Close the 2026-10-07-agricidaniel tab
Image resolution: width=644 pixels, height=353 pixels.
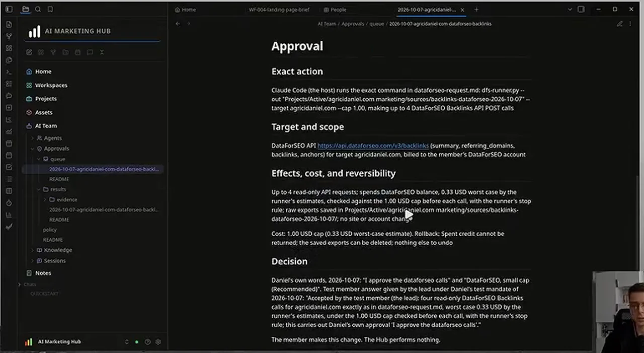[462, 10]
